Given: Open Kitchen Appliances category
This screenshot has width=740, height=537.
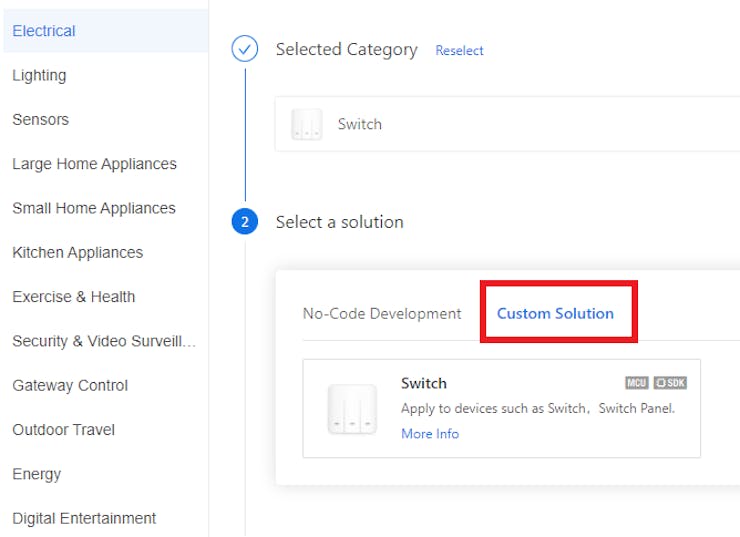Looking at the screenshot, I should pos(78,253).
